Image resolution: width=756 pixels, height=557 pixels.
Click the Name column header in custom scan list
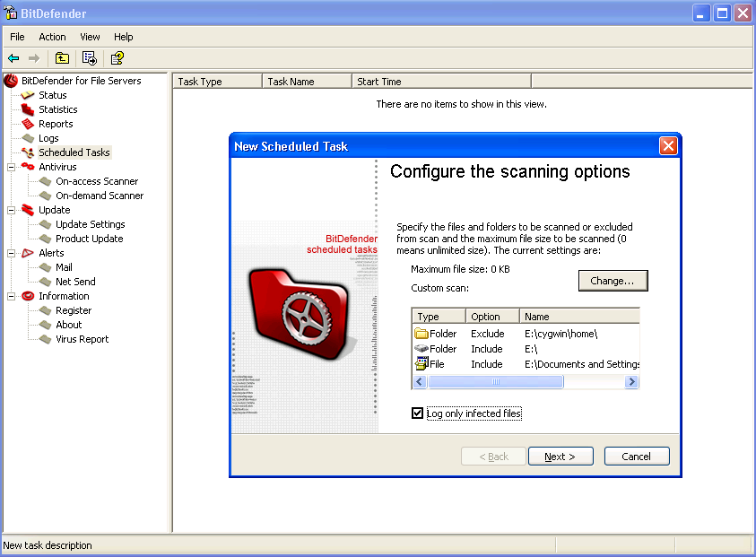tap(579, 317)
